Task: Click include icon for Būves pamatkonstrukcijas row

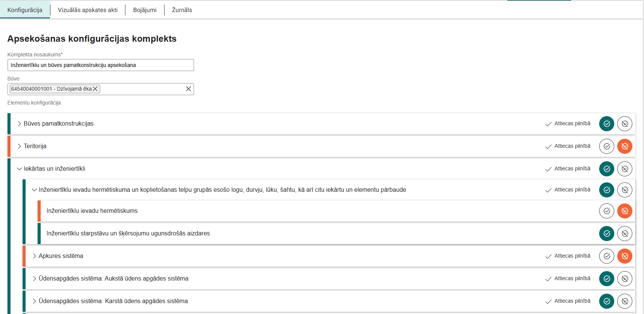Action: 606,124
